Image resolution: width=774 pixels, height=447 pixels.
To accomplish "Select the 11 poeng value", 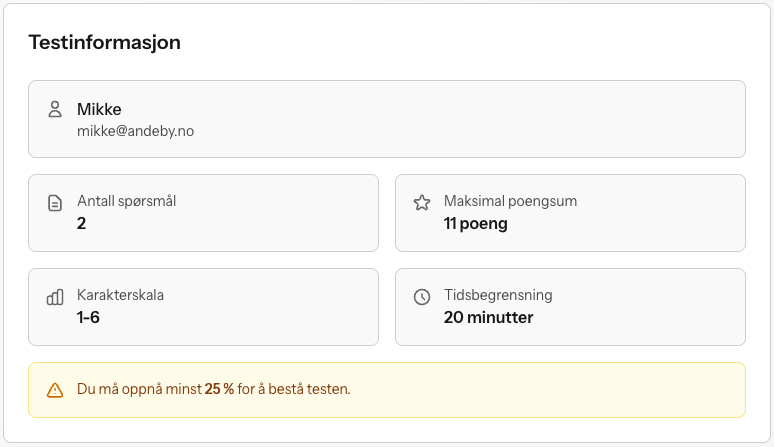I will point(475,223).
